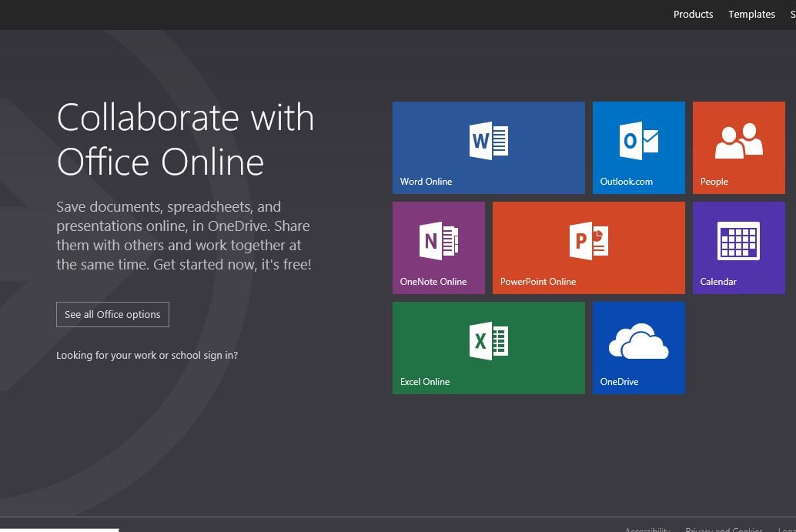
Task: Click the Word Online label text
Action: tap(426, 181)
